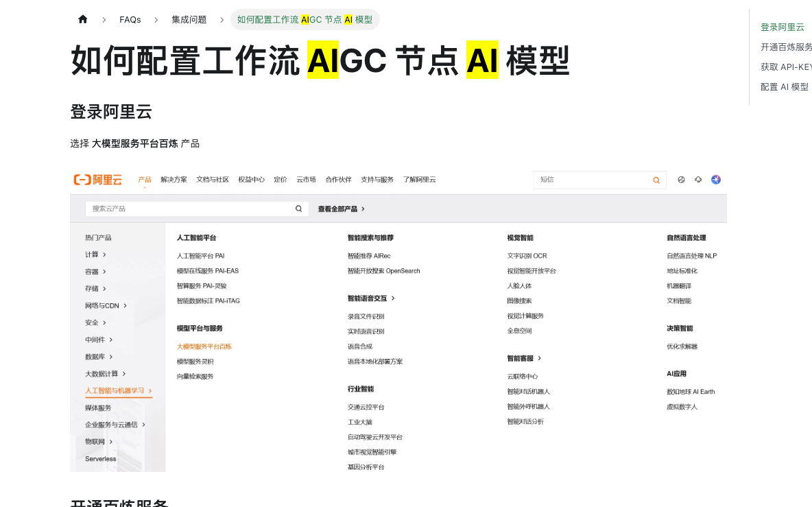Expand the 存储 category
The image size is (812, 507).
point(95,288)
